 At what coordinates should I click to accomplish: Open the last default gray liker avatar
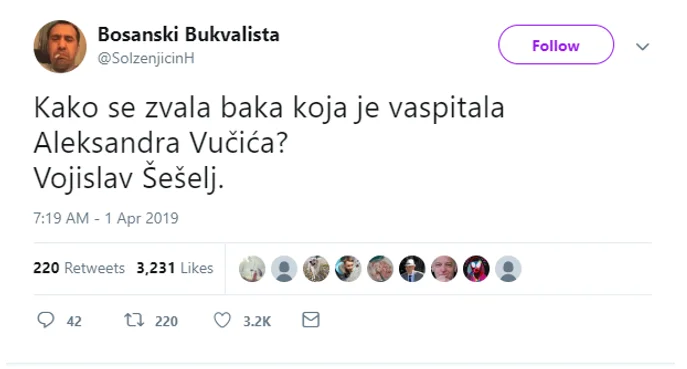tap(508, 268)
